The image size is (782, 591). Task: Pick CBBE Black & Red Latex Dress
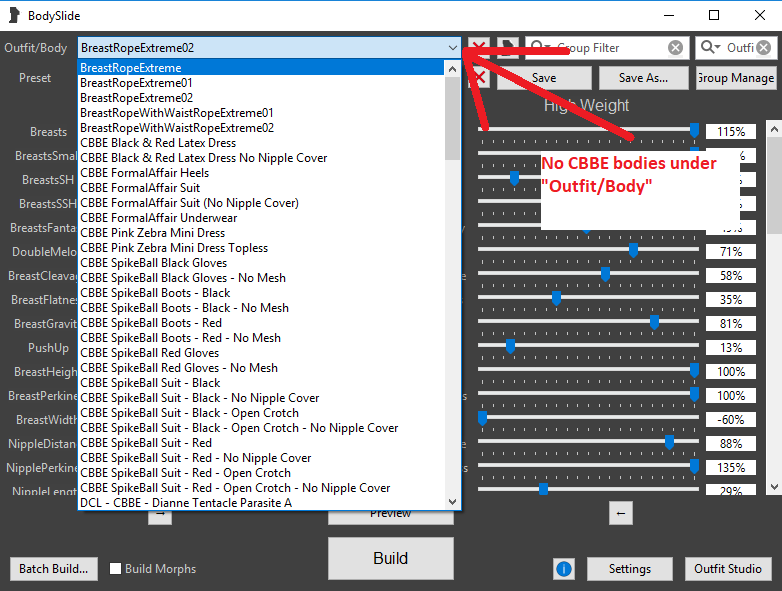pyautogui.click(x=261, y=143)
